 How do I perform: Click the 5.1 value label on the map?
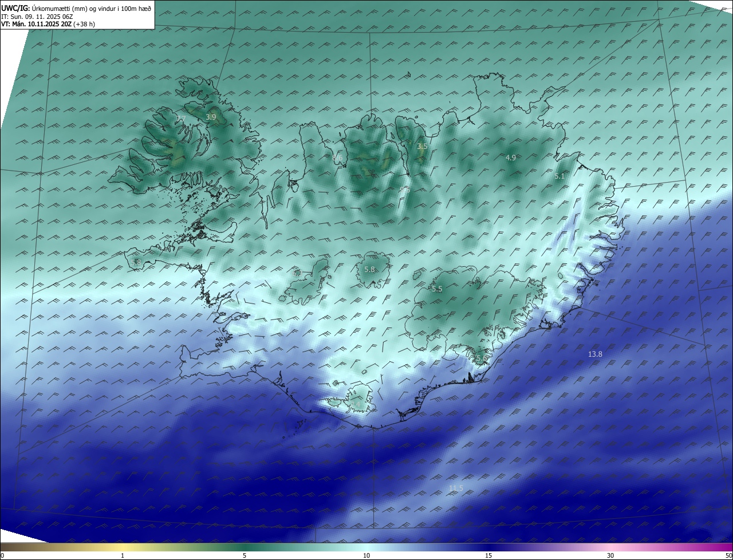[559, 176]
